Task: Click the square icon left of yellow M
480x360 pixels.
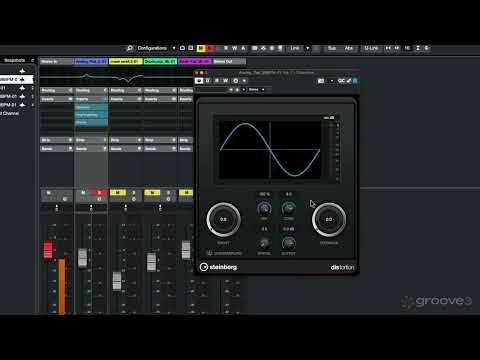Action: [x=191, y=48]
